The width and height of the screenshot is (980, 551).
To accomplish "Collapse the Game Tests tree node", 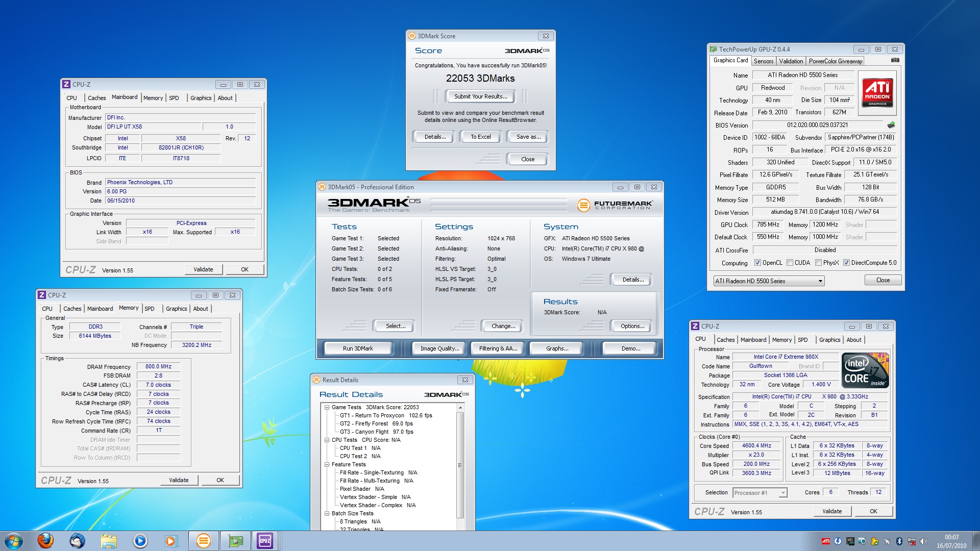I will pos(327,408).
